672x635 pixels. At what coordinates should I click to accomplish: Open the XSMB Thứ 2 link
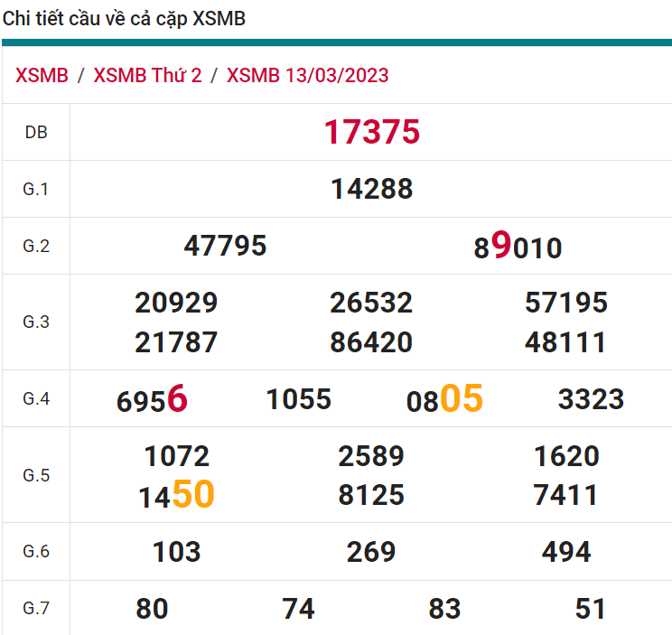coord(147,75)
